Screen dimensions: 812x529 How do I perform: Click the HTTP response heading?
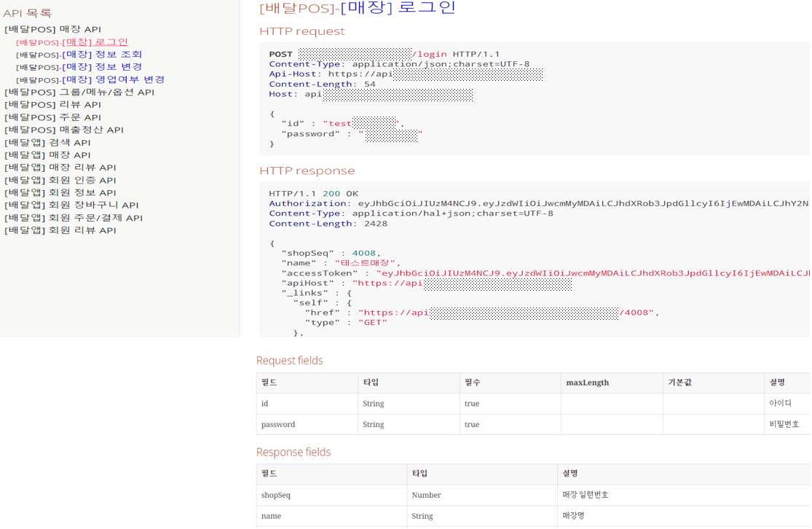[307, 171]
